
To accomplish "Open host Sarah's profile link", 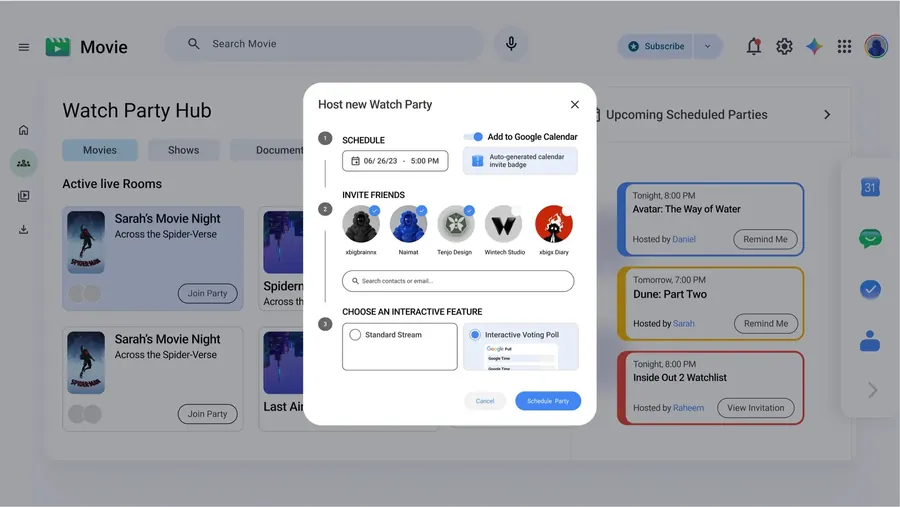I will (x=683, y=324).
